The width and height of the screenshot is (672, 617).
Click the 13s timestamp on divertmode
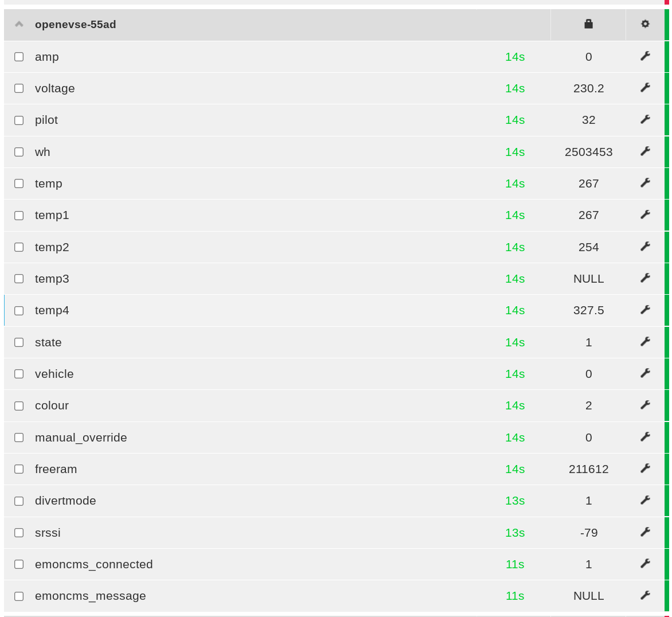click(x=514, y=500)
